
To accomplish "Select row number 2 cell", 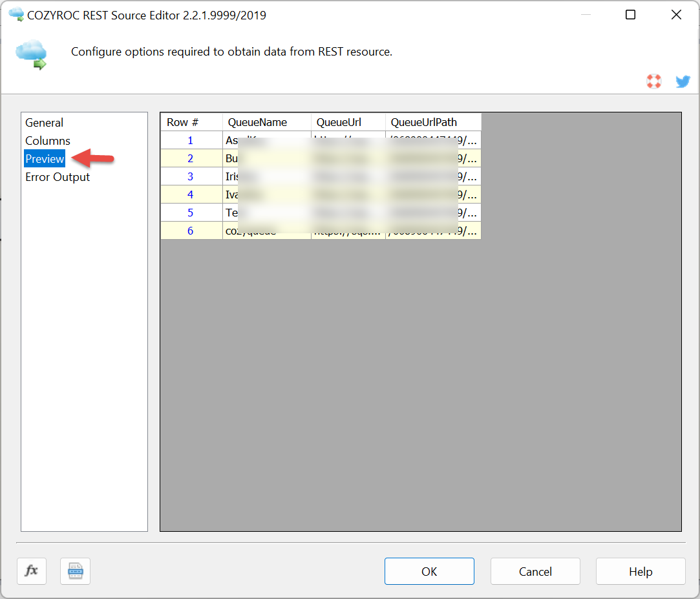I will (x=191, y=158).
